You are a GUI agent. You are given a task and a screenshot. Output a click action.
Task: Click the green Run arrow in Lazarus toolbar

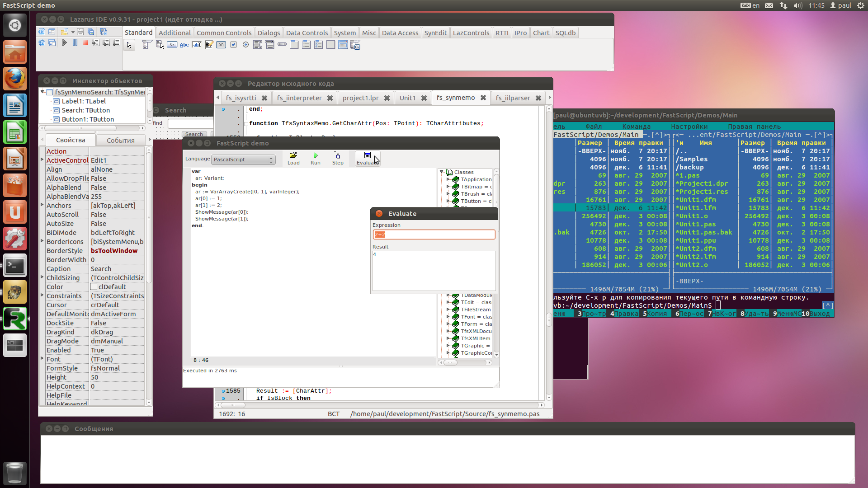pos(64,42)
